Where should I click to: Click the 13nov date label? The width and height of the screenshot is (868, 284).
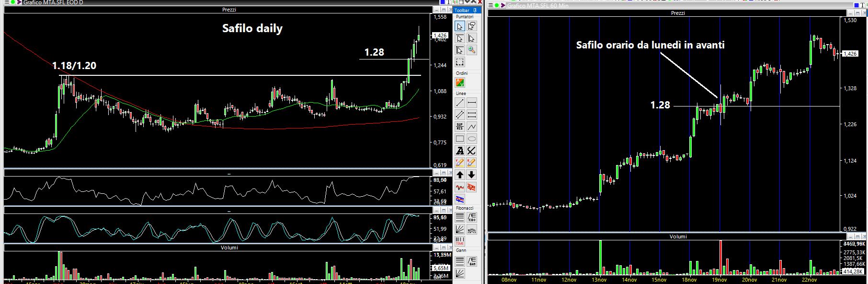pyautogui.click(x=599, y=280)
